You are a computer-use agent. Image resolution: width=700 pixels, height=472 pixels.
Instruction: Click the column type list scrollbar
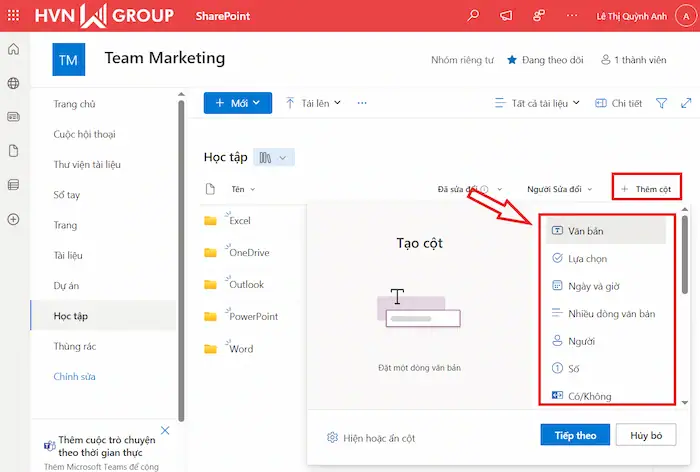coord(685,300)
